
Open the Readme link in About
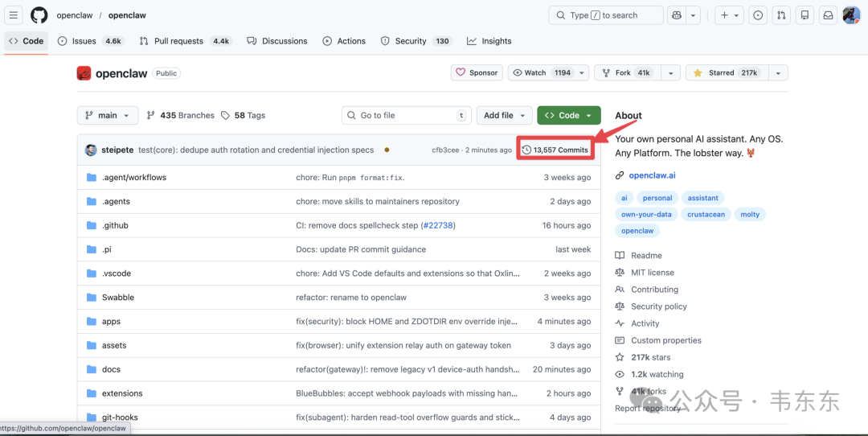tap(639, 255)
